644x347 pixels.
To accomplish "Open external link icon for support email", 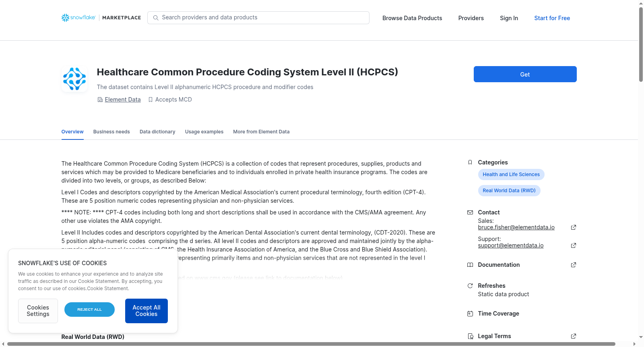I will click(574, 245).
